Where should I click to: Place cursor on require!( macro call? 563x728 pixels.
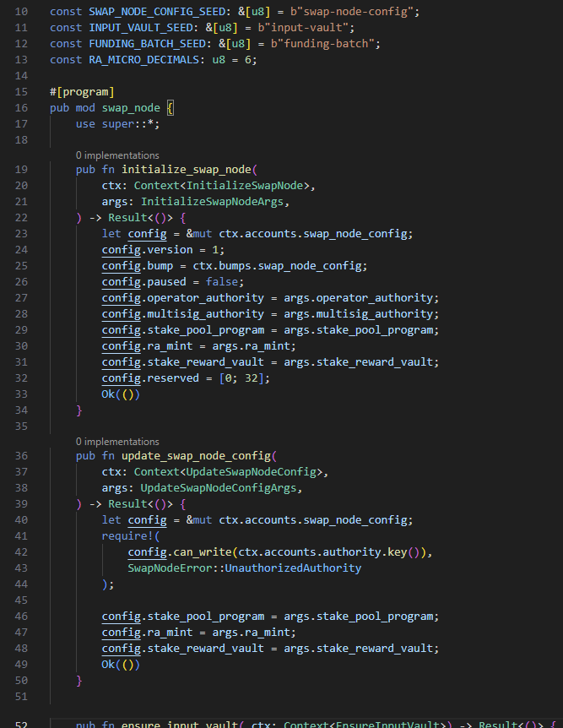click(x=131, y=536)
